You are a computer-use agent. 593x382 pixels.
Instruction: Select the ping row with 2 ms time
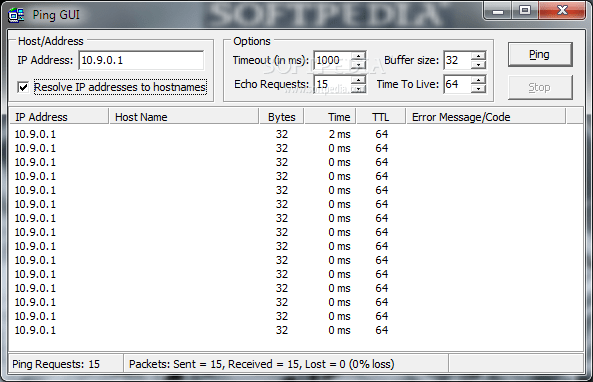pyautogui.click(x=295, y=134)
